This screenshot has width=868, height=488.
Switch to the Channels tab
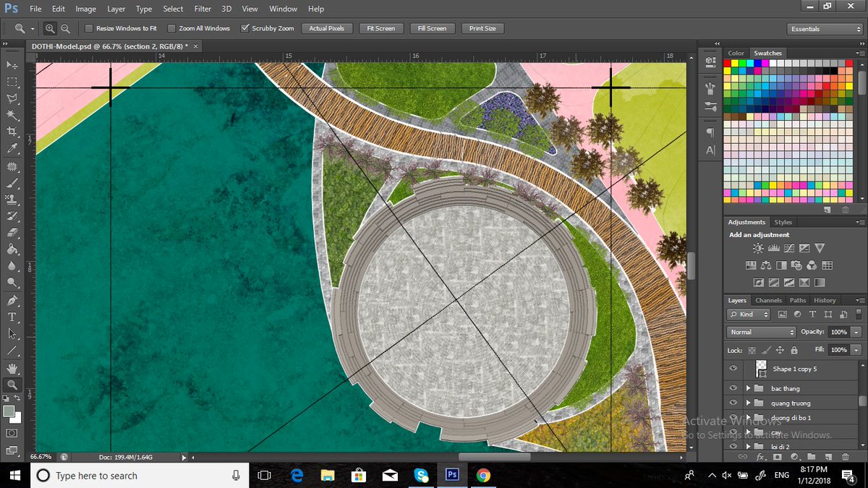point(768,300)
